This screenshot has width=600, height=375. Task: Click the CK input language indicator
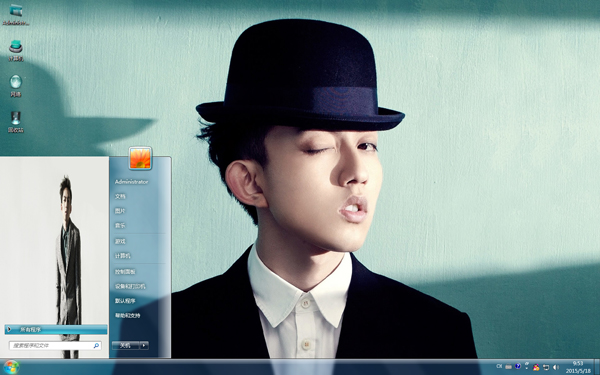499,366
